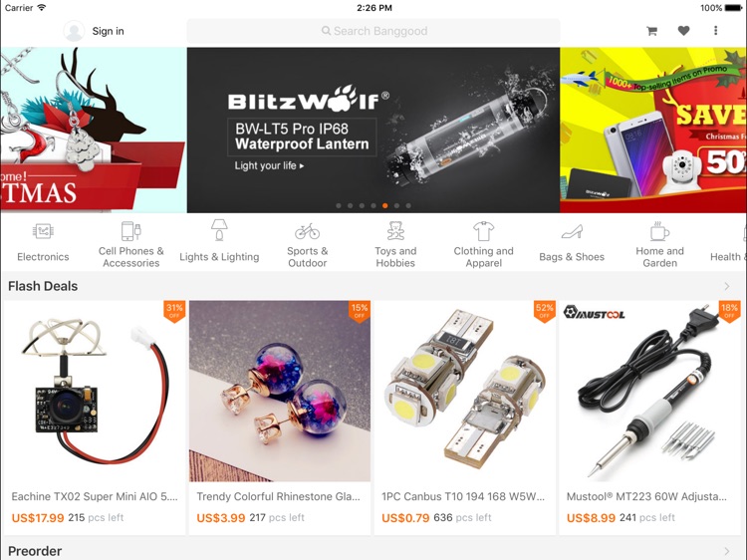The height and width of the screenshot is (560, 747).
Task: Open Clothing and Apparel shirt icon
Action: [x=483, y=231]
